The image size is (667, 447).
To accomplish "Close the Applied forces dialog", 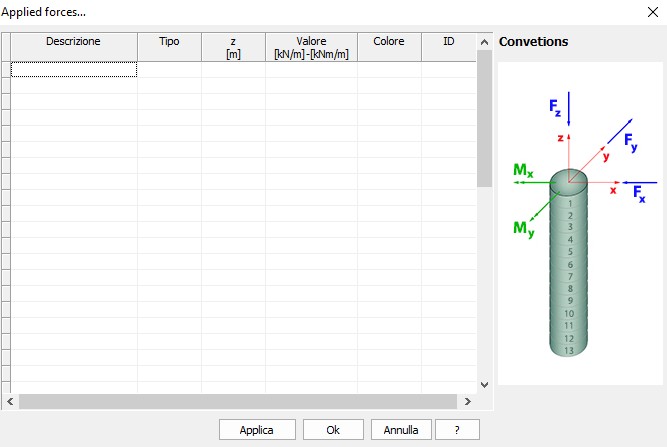I will (649, 12).
